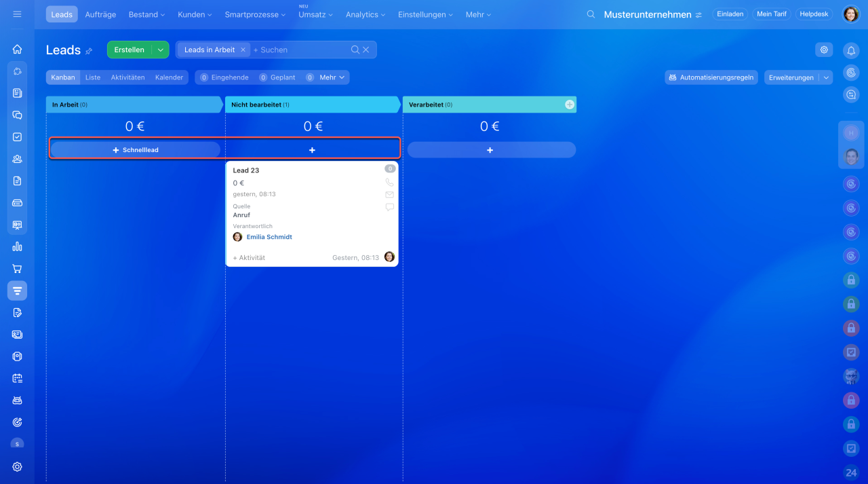Select the Kanban view tab

click(x=63, y=77)
